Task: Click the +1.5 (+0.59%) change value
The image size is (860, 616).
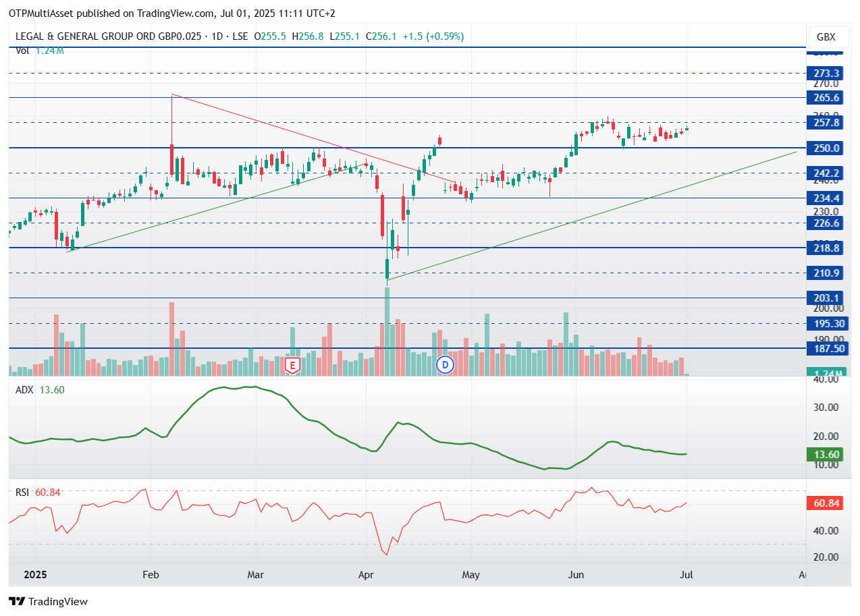Action: coord(433,36)
